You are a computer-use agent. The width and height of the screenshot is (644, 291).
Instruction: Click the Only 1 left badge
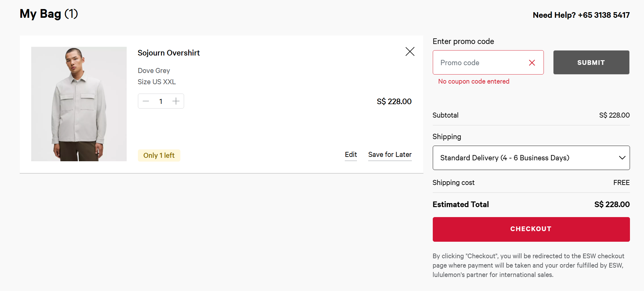click(x=159, y=155)
